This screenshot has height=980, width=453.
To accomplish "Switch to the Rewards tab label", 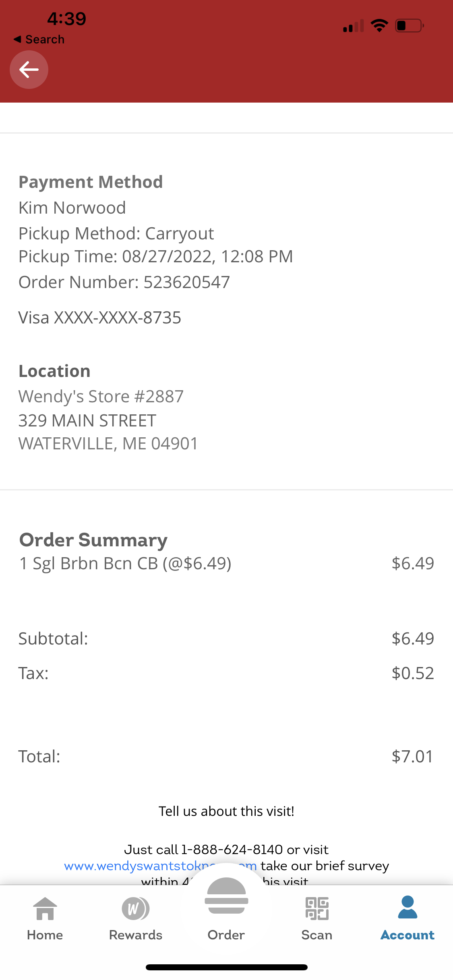I will coord(135,935).
